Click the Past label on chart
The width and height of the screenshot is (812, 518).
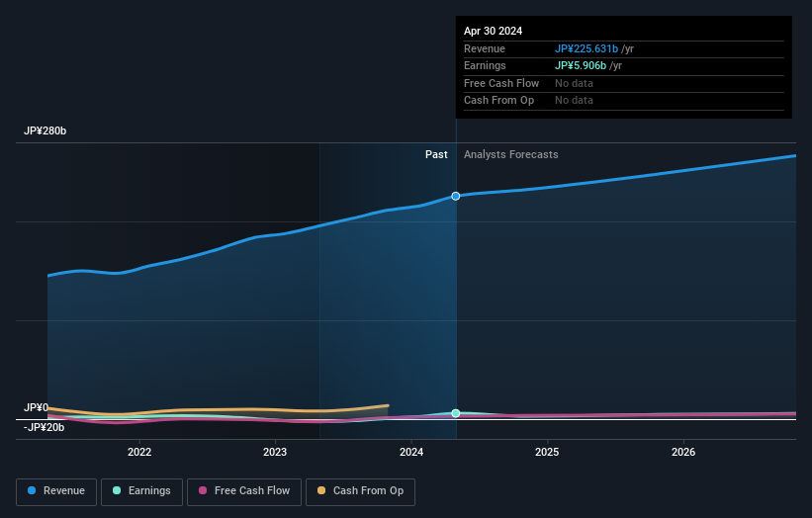tap(436, 155)
